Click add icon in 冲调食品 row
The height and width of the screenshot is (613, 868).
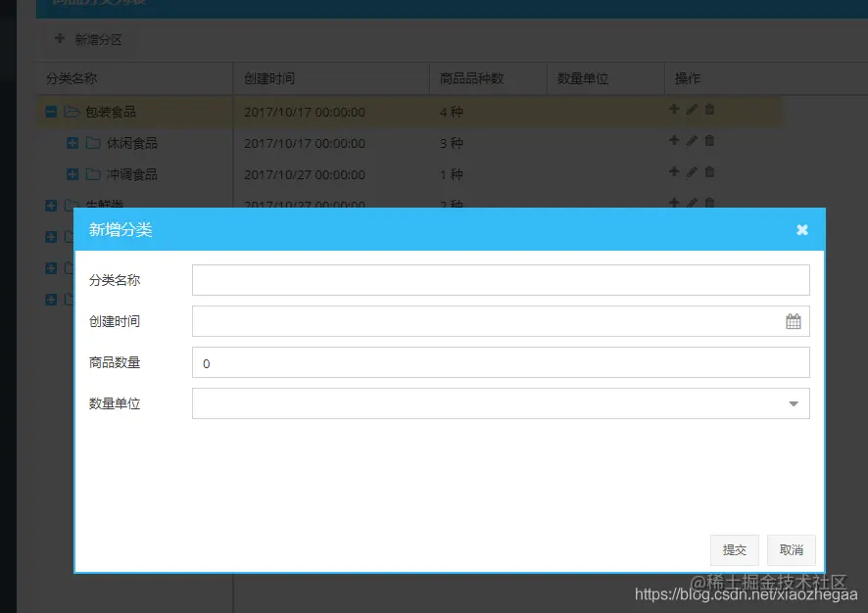tap(674, 171)
